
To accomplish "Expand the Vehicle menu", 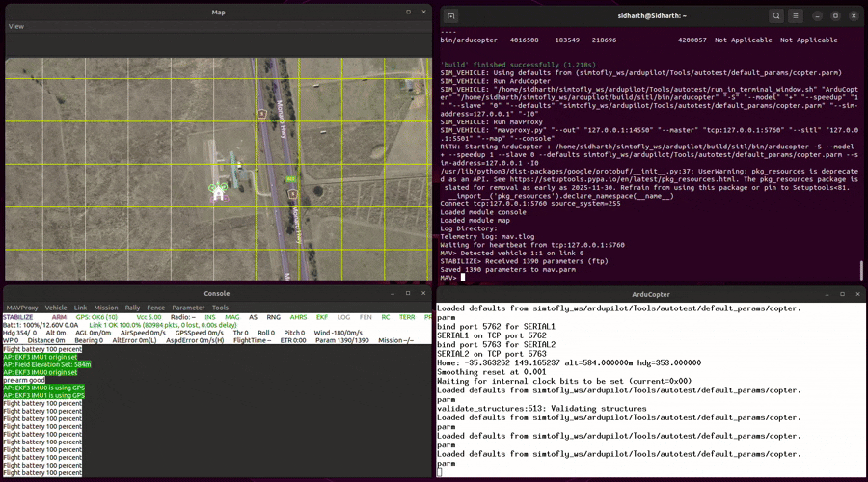I will 56,308.
